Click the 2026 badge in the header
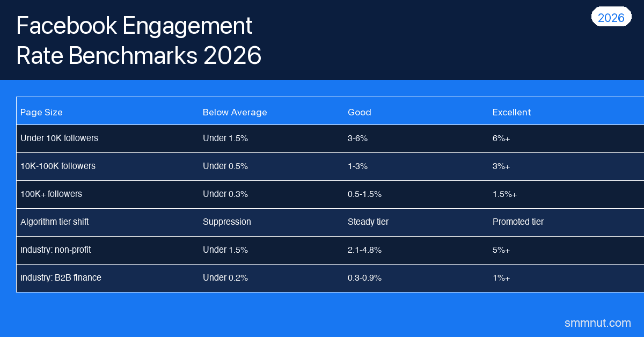The image size is (644, 337). coord(611,18)
